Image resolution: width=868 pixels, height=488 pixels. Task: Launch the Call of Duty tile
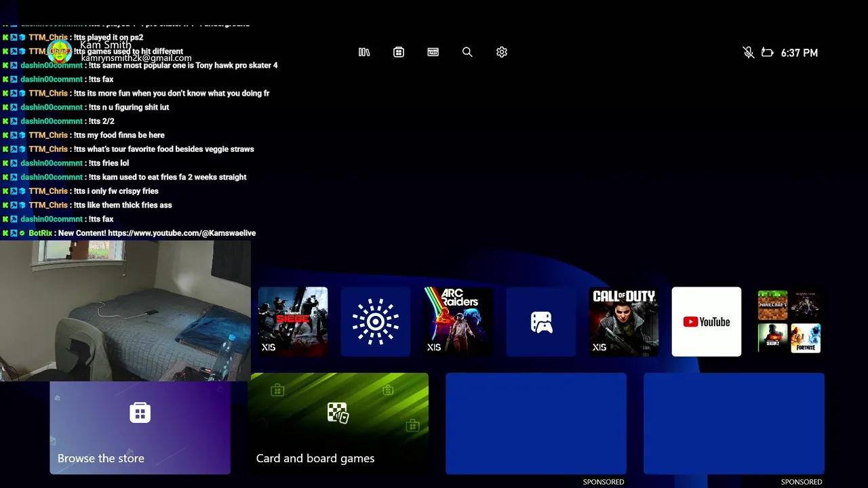[x=624, y=321]
